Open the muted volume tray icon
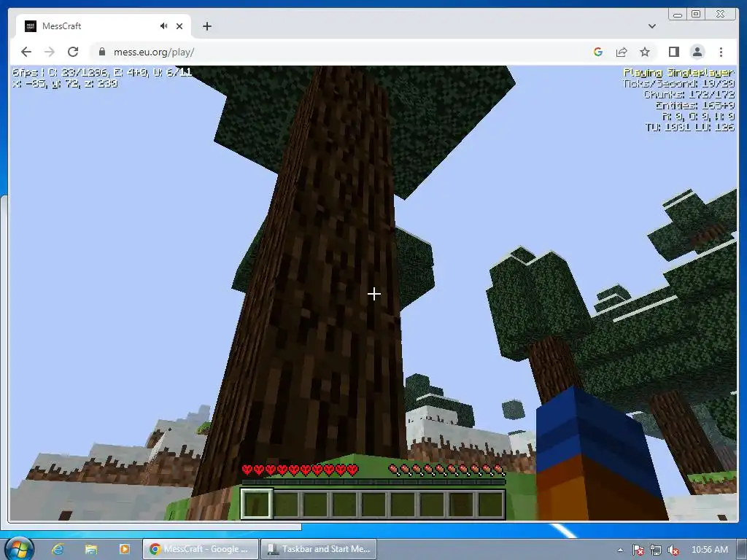 673,550
